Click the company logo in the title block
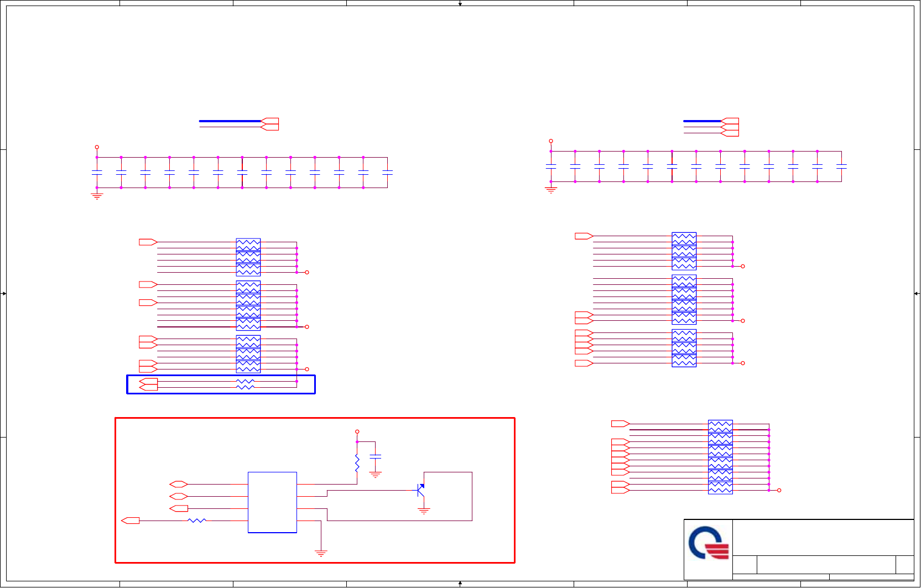 [709, 543]
